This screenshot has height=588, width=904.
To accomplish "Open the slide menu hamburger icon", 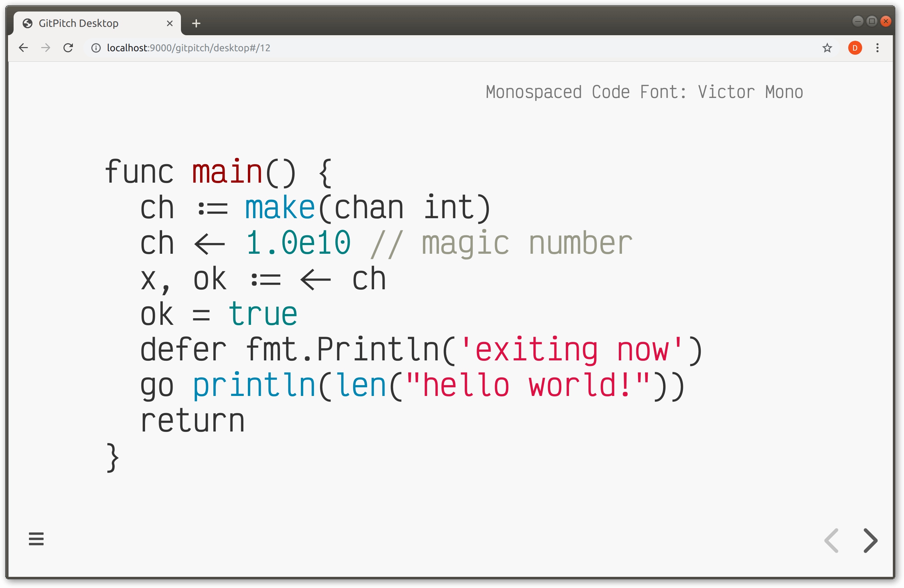I will [36, 539].
